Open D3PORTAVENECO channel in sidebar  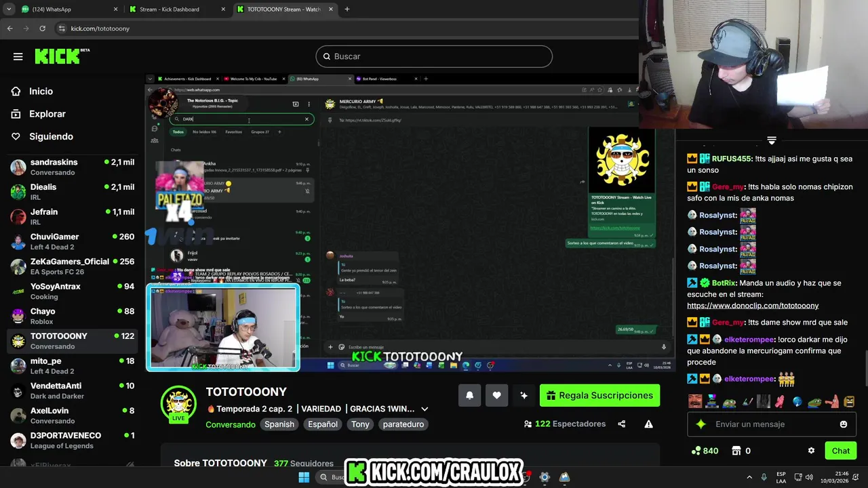[72, 441]
